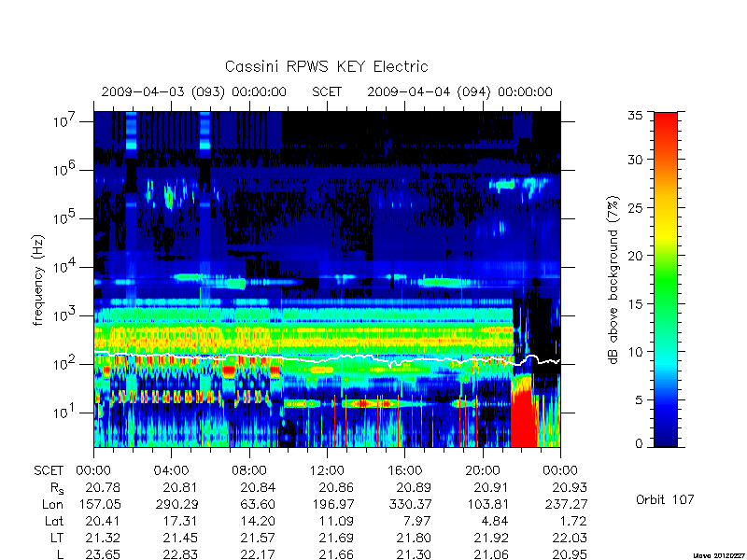
Task: Click the "dB above background (7%)" label
Action: pos(613,280)
